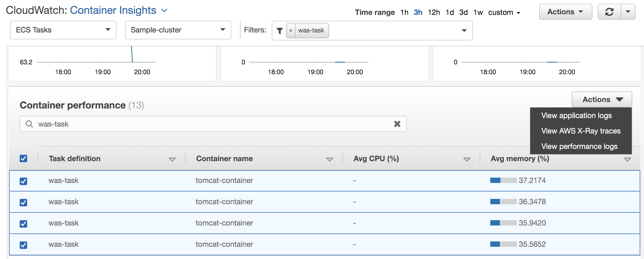Screen dimensions: 644x259
Task: Sort by Avg CPU (%) column arrow
Action: coord(467,160)
